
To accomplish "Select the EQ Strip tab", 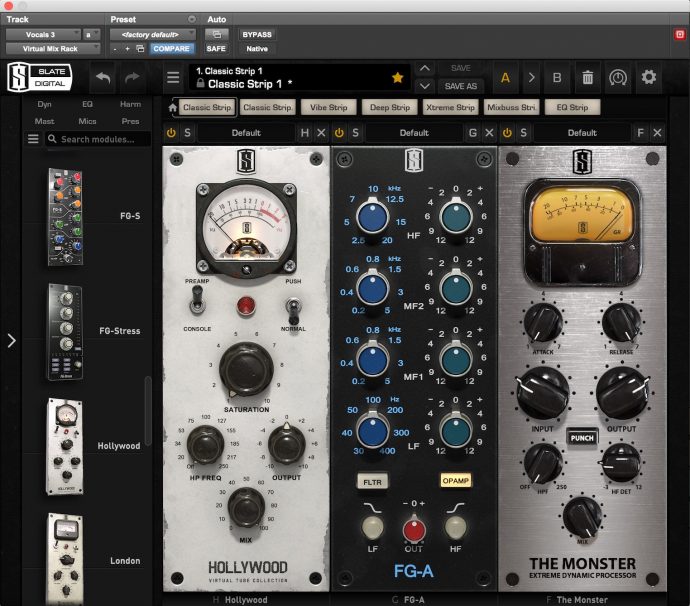I will [573, 107].
